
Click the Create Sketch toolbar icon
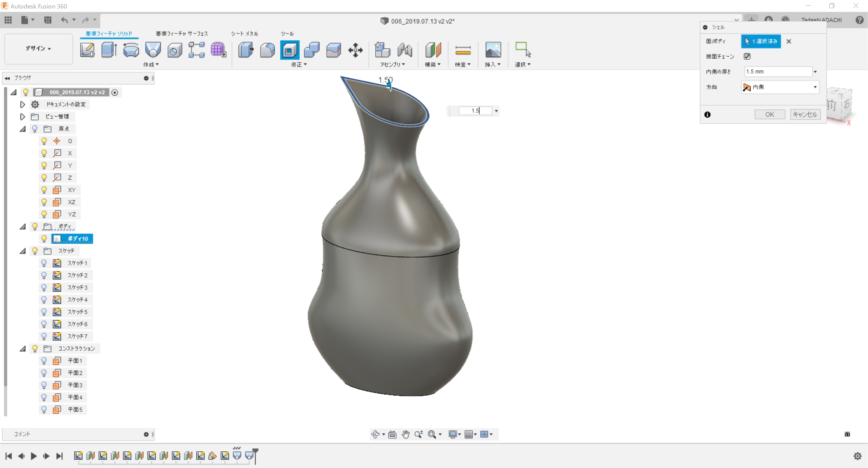pos(87,50)
